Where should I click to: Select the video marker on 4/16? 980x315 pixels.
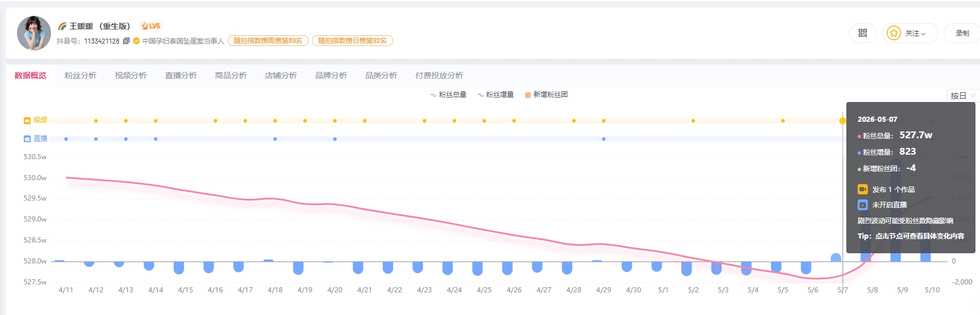215,121
